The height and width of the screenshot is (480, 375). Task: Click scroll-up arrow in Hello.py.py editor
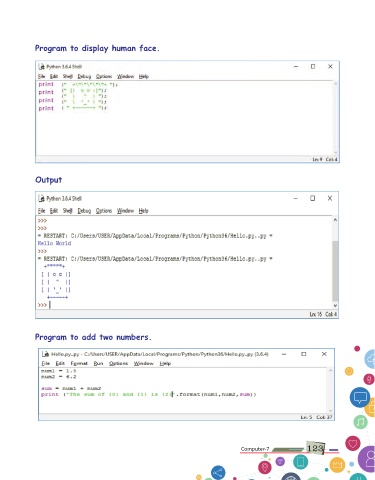[330, 370]
